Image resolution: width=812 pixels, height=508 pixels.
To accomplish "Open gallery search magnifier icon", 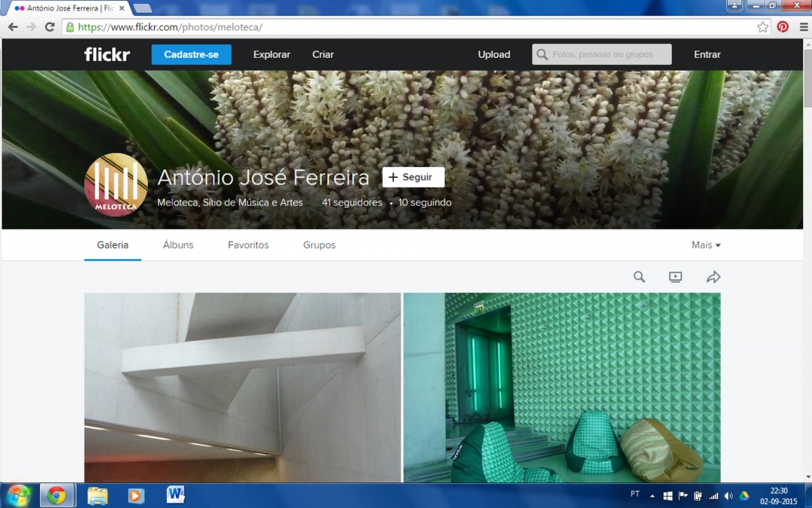I will point(639,277).
